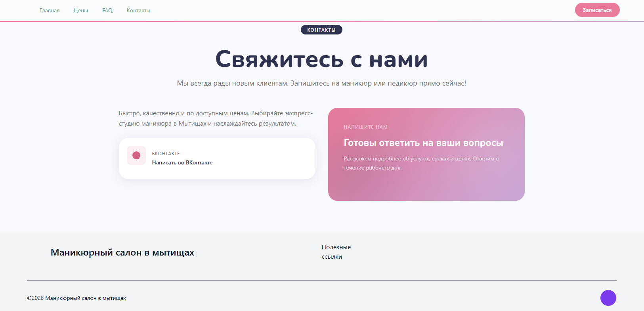Open the Главная navigation link
Image resolution: width=644 pixels, height=311 pixels.
click(x=50, y=10)
